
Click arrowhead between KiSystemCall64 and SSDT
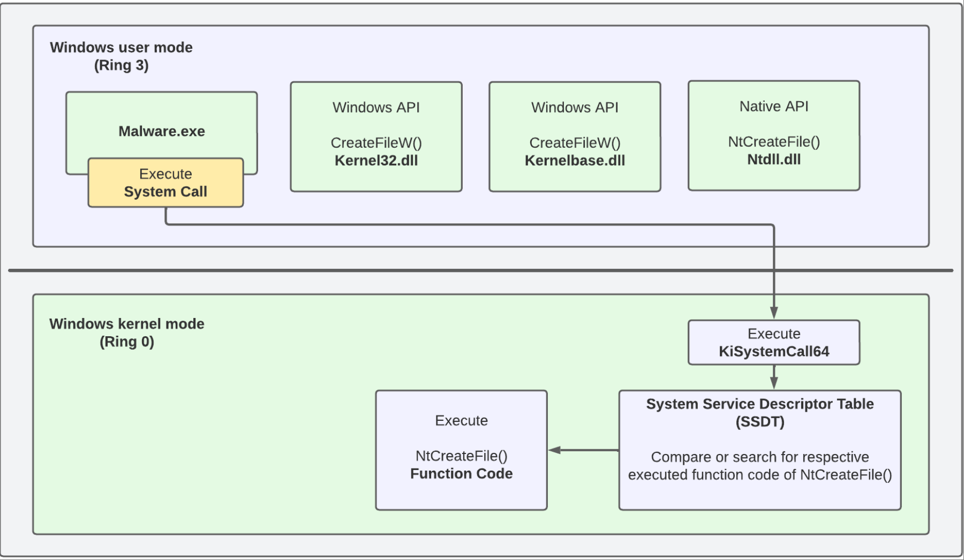pos(773,383)
